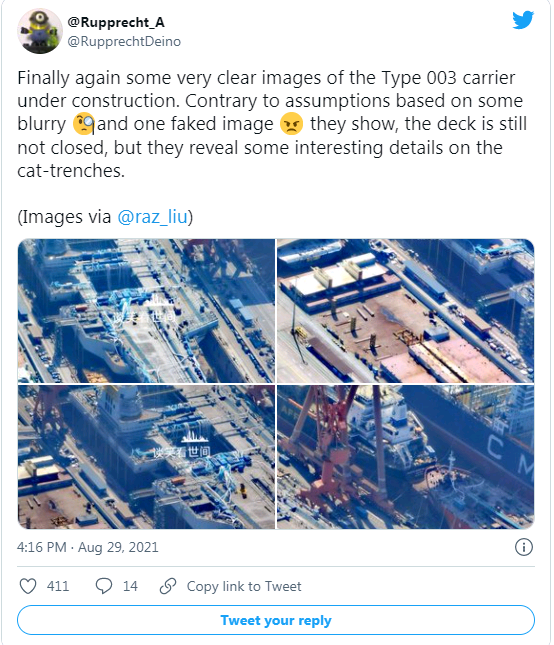The image size is (554, 645).
Task: View the top-left carrier deck photo
Action: 146,311
